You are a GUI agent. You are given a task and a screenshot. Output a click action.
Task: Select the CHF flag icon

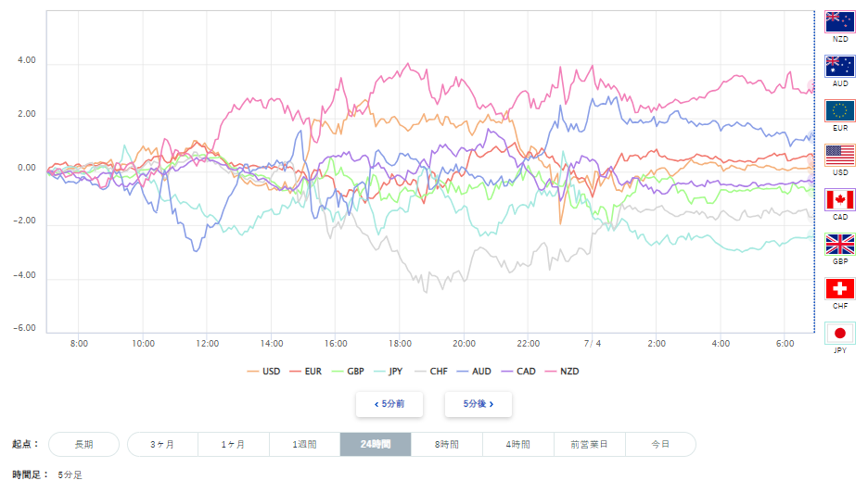coord(840,289)
